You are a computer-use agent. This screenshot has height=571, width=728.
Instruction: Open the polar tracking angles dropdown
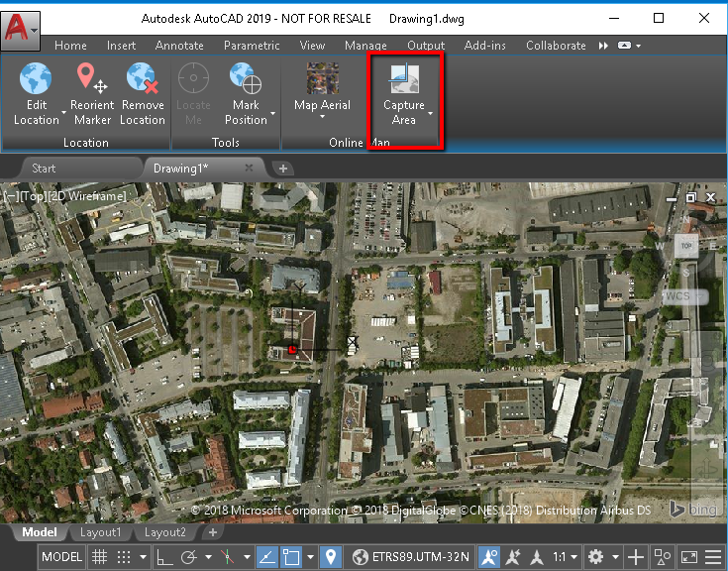click(x=208, y=556)
